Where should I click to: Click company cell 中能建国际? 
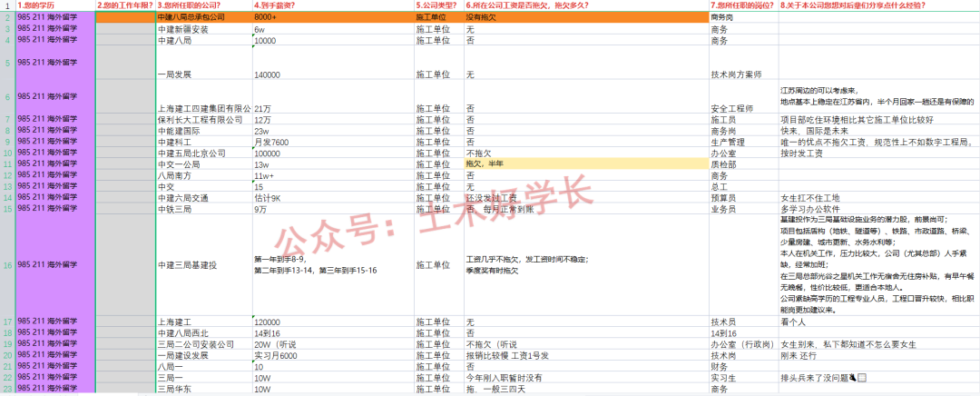click(x=204, y=131)
